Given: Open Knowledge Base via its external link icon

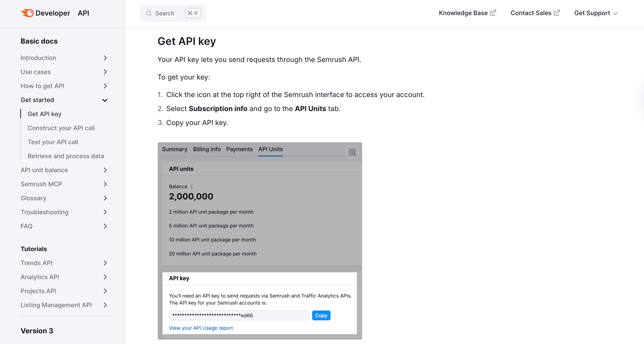Looking at the screenshot, I should click(x=493, y=13).
